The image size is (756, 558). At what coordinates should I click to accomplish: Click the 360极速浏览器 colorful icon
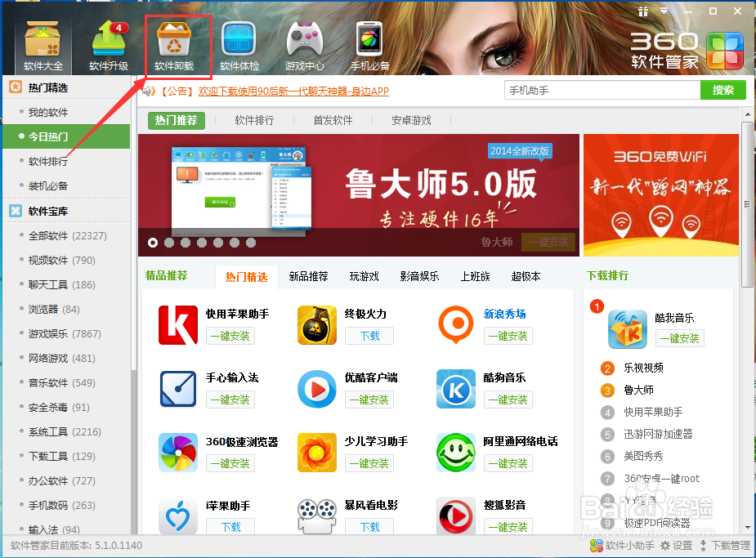178,453
